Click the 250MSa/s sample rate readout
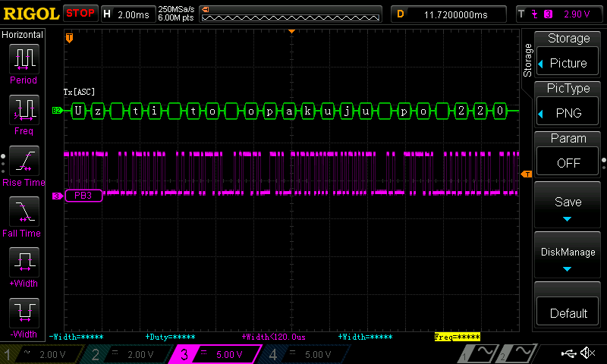607x364 pixels. 176,10
